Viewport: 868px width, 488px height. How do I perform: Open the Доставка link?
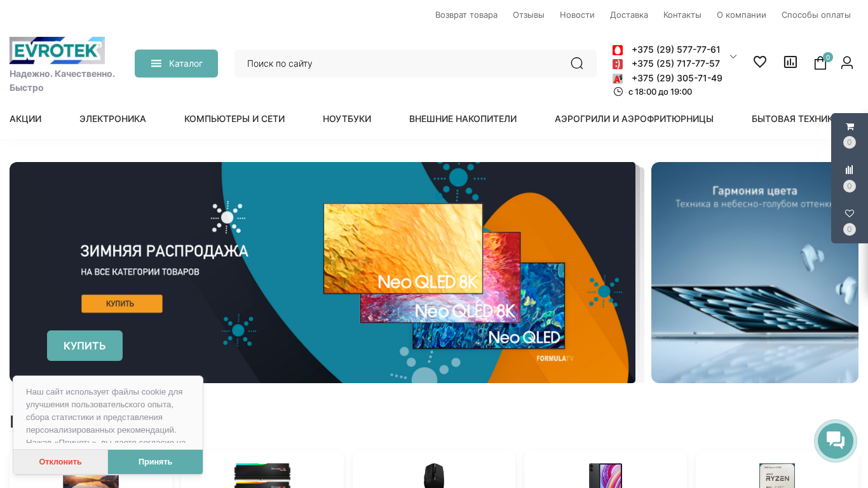click(629, 15)
